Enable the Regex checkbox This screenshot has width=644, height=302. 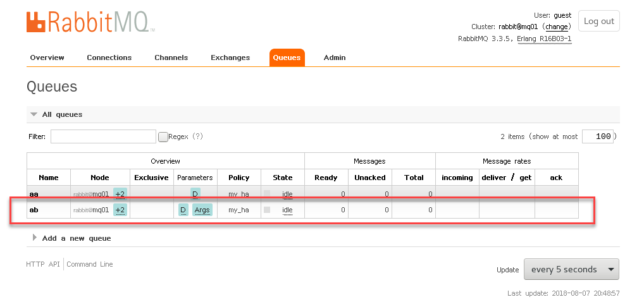pos(163,137)
